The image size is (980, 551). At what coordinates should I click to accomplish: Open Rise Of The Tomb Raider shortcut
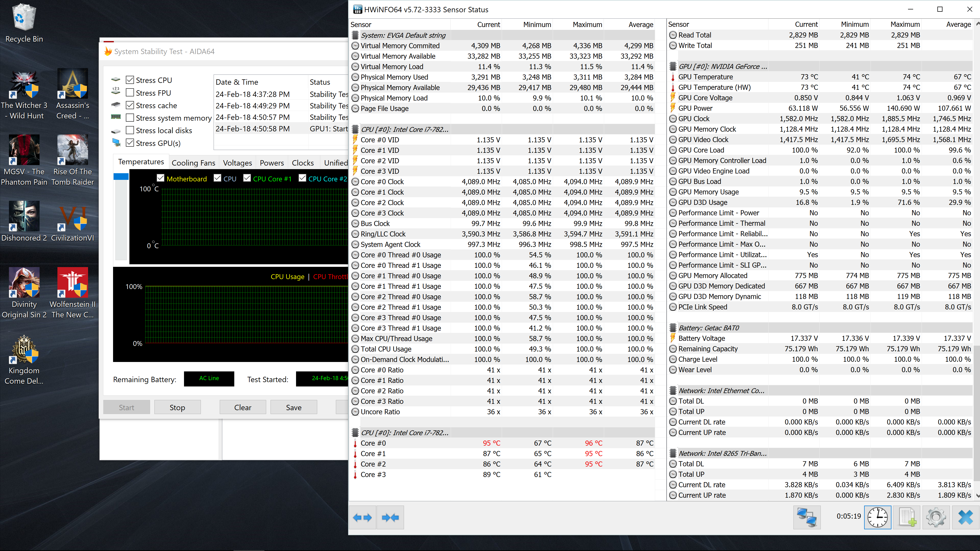pos(72,160)
